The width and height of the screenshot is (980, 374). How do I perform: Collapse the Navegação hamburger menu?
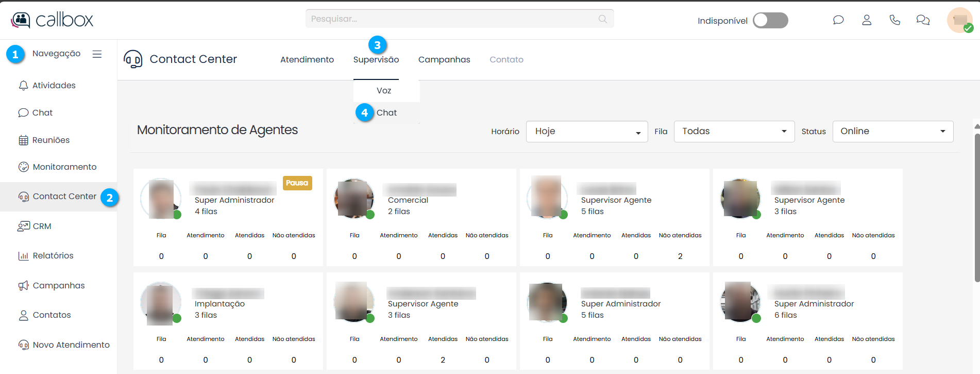coord(97,54)
